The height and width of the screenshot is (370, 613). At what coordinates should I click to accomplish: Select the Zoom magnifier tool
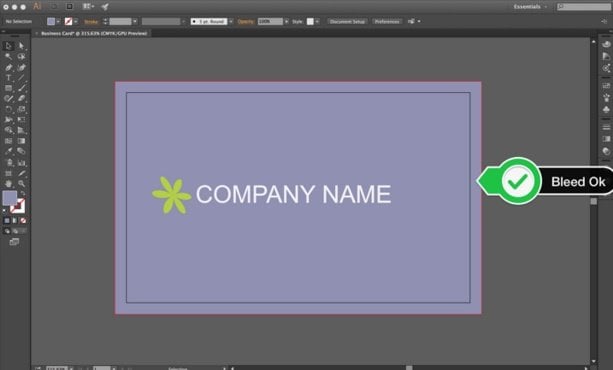point(22,183)
